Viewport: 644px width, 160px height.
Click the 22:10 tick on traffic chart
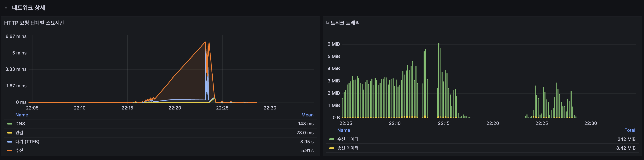coord(395,123)
